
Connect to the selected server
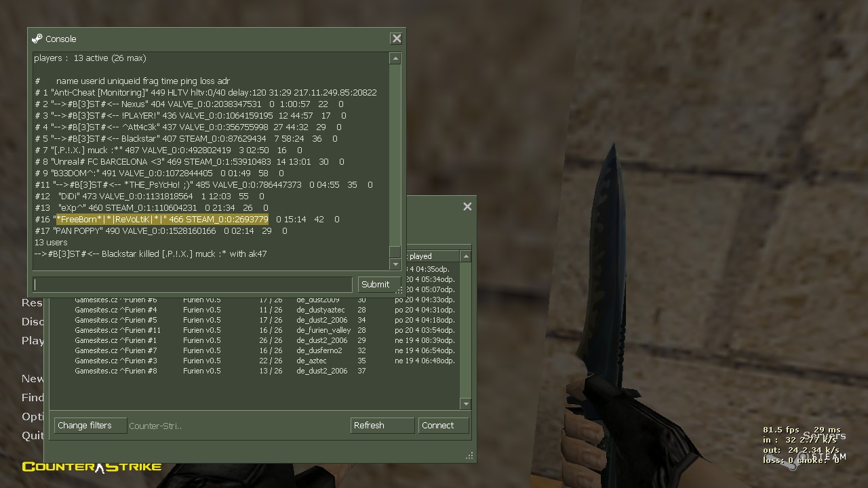coord(443,426)
